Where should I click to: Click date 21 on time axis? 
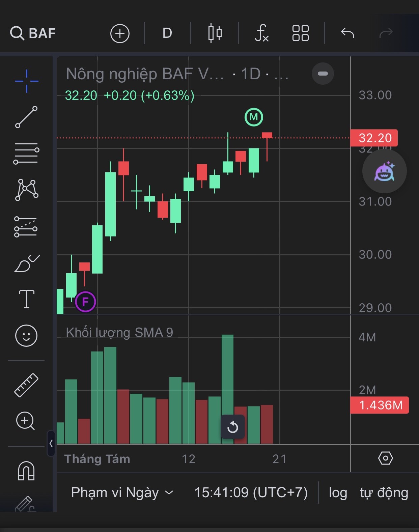280,459
